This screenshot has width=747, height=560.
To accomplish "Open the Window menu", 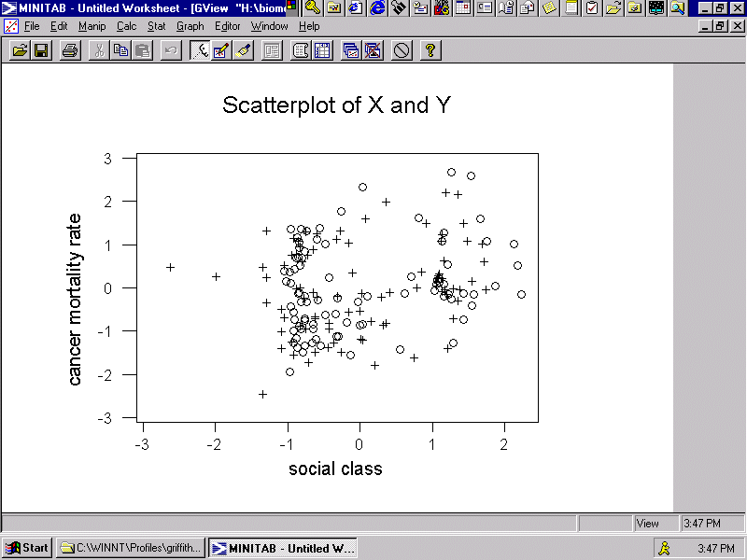I will click(269, 26).
